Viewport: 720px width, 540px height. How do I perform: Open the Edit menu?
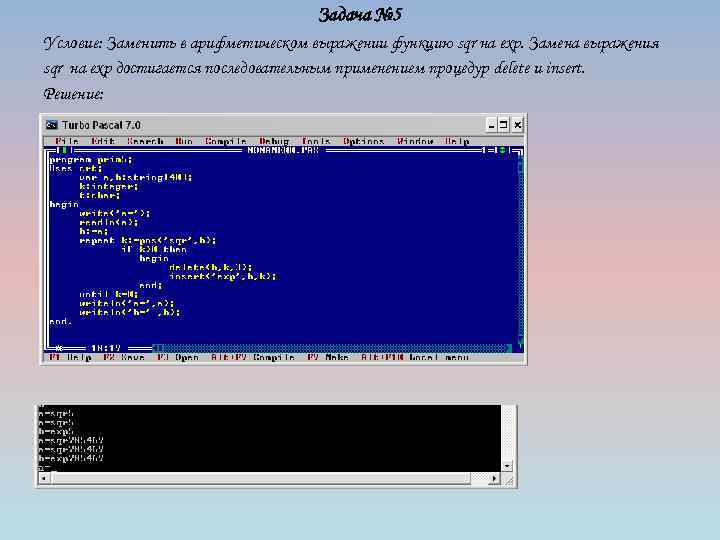click(x=103, y=141)
